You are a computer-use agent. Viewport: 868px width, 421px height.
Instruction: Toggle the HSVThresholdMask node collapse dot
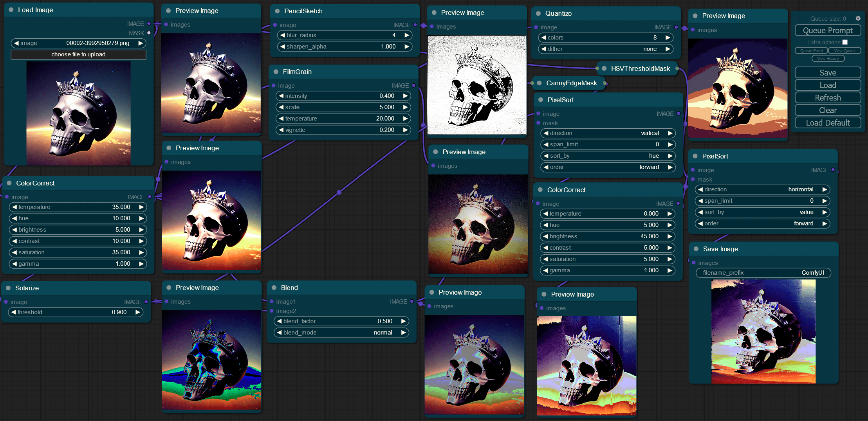click(604, 68)
